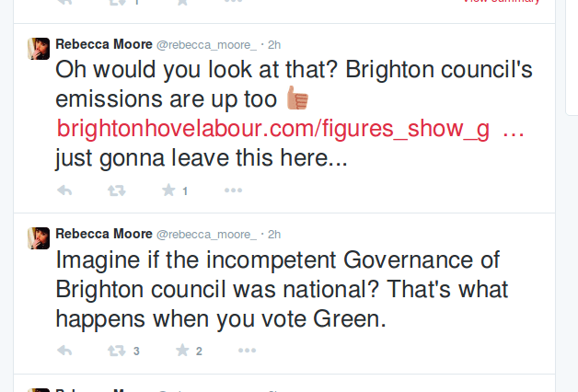The height and width of the screenshot is (392, 578).
Task: Retweet the "incompetent Governance" tweet
Action: click(x=117, y=351)
